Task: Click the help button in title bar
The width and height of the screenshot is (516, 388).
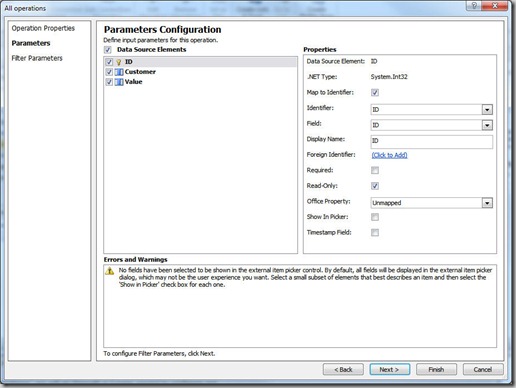Action: [474, 5]
